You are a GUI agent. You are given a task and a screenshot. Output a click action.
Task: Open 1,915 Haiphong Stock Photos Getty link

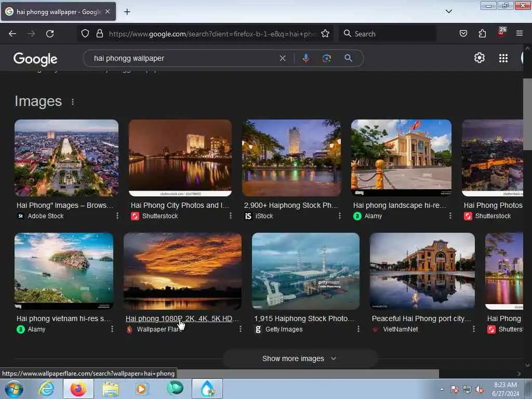tap(304, 318)
